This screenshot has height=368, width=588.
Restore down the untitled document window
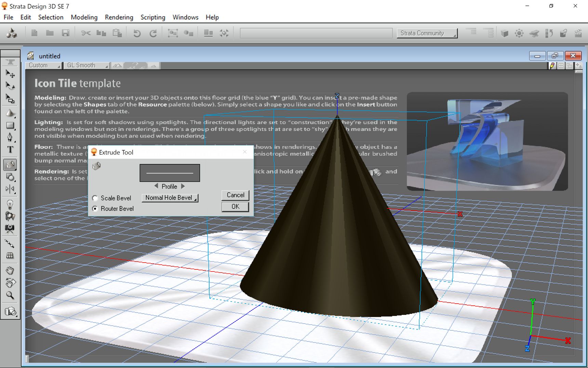pos(555,55)
